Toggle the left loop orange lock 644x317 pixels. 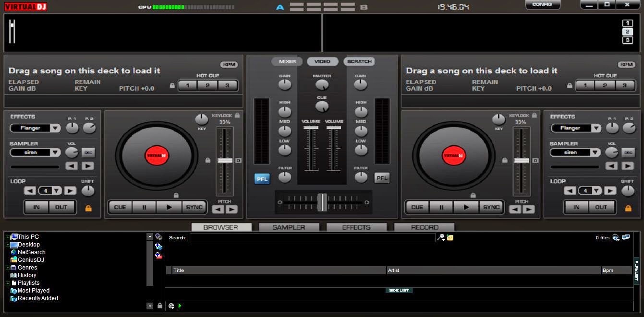pyautogui.click(x=88, y=208)
